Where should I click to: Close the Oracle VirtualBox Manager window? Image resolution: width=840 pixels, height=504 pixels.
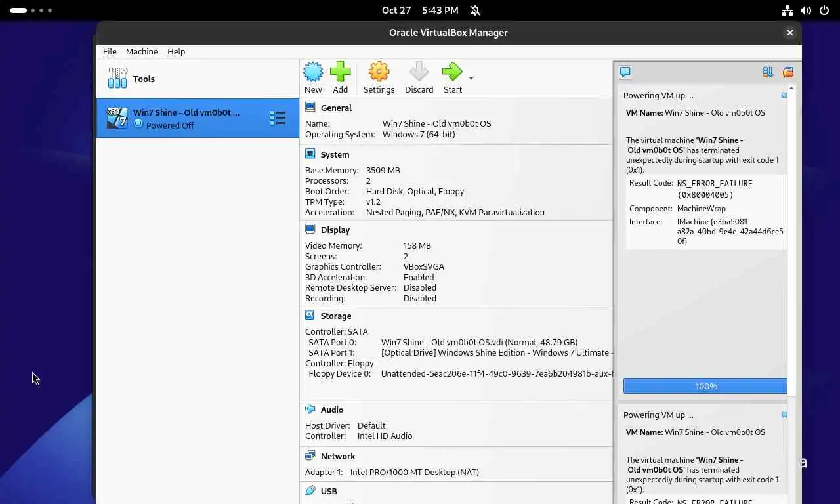790,33
